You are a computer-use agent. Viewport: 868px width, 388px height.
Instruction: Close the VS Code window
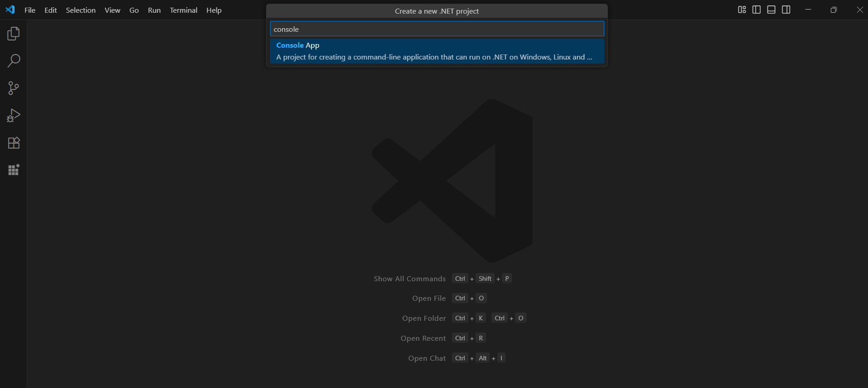click(859, 10)
